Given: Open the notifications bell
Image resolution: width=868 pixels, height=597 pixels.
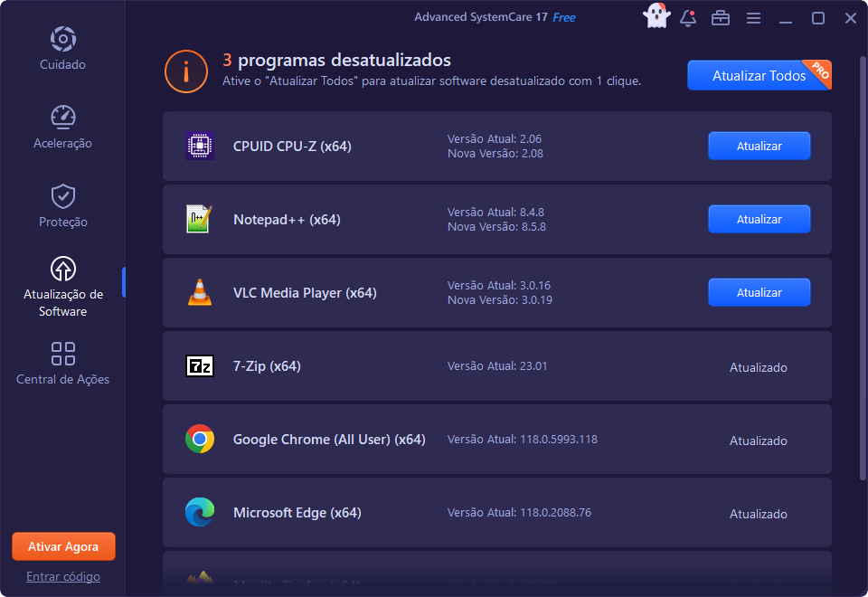Looking at the screenshot, I should click(x=688, y=18).
